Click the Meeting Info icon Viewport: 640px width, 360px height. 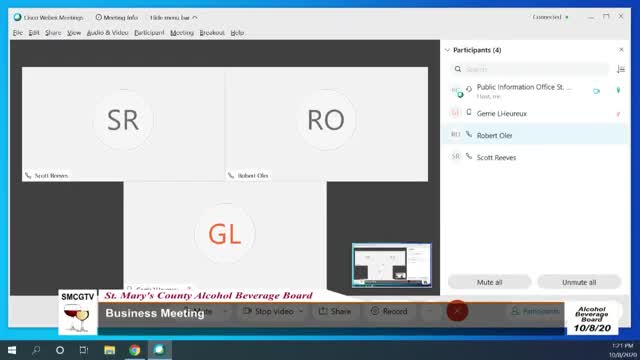click(98, 18)
